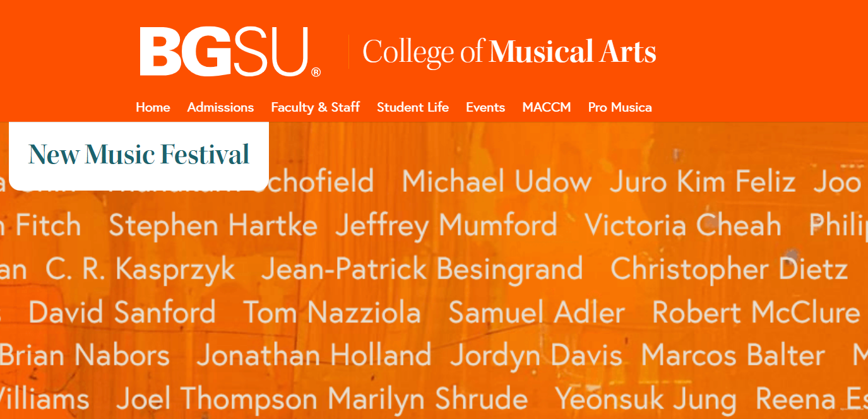
Task: Click the College of Musical Arts title
Action: (510, 50)
